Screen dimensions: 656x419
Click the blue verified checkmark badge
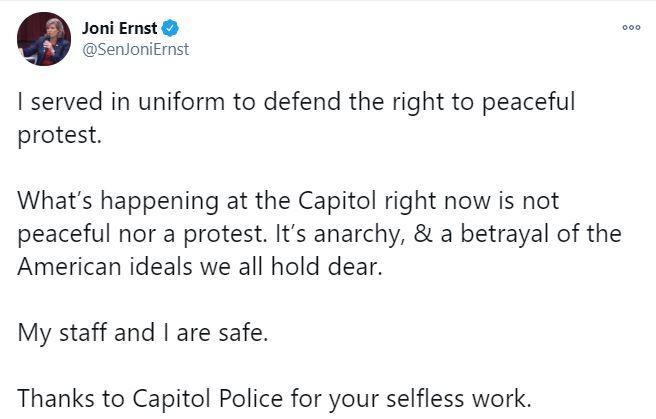pos(170,28)
